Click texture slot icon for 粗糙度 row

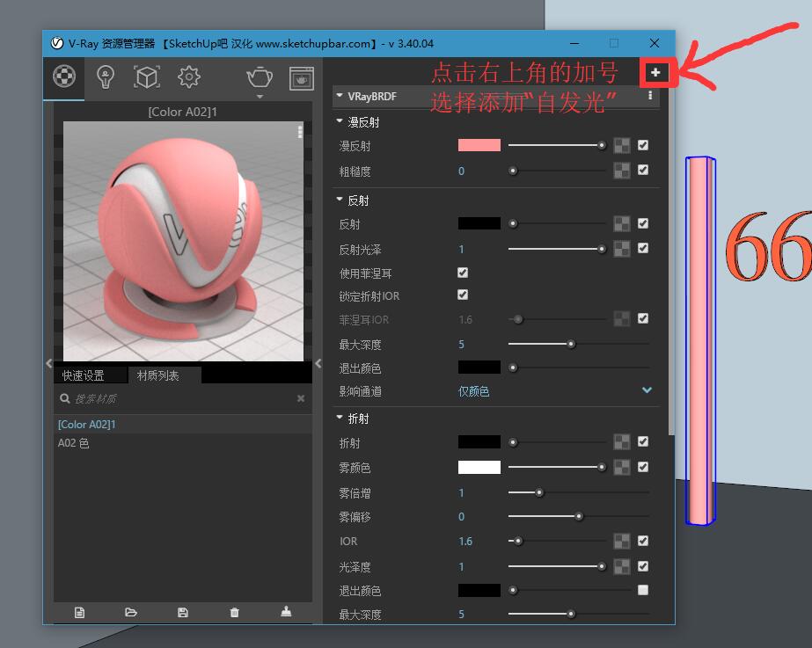pyautogui.click(x=621, y=171)
